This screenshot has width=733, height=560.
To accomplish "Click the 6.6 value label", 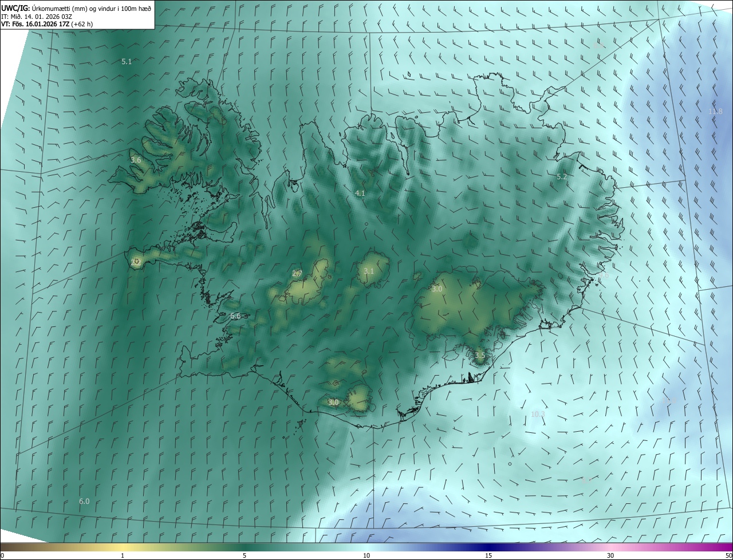I will pyautogui.click(x=235, y=316).
